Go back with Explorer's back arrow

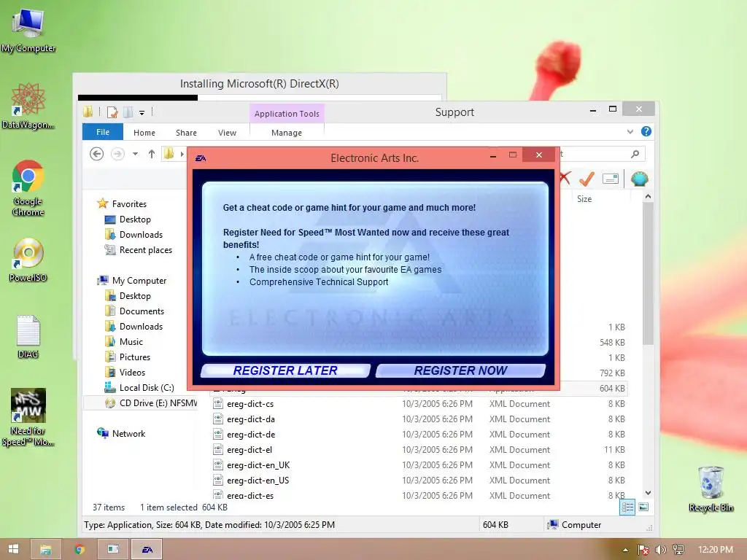(x=97, y=154)
